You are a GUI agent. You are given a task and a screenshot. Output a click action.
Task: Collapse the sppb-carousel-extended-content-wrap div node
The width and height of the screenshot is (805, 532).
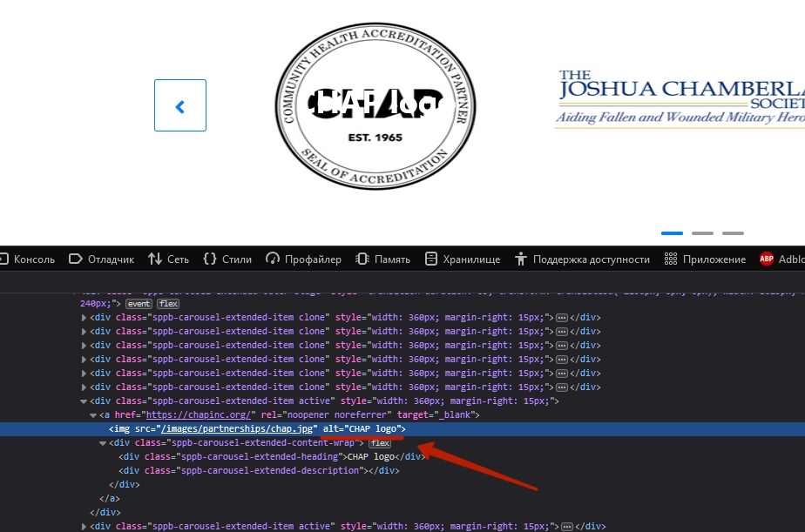[x=103, y=443]
